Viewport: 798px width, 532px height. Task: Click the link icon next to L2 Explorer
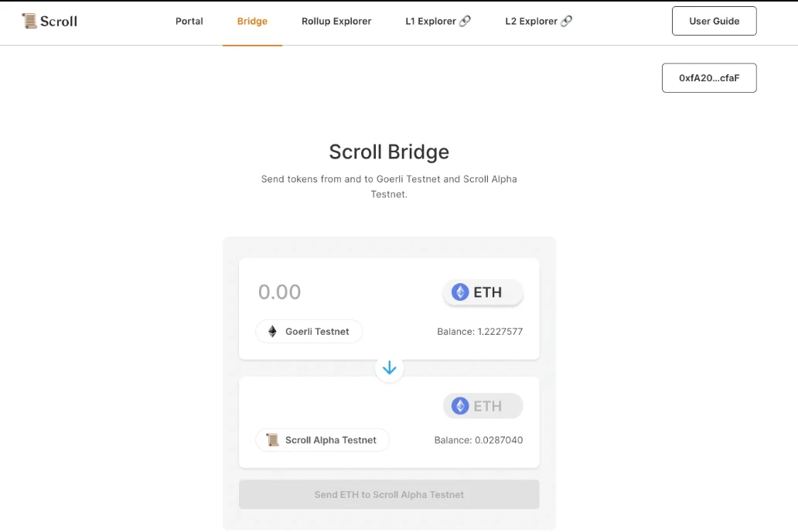(x=566, y=22)
